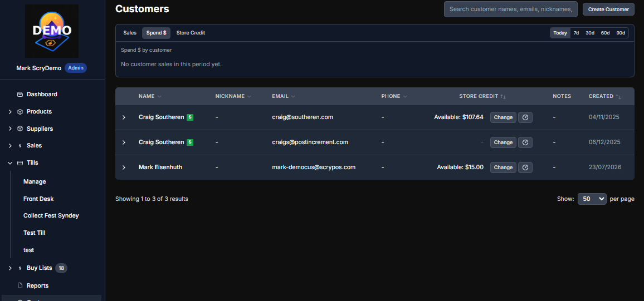Click the Admin role badge
The height and width of the screenshot is (301, 644).
[76, 68]
